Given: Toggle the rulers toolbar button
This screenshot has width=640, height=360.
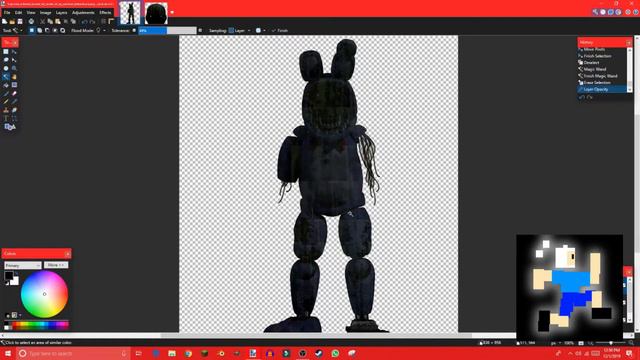Looking at the screenshot, I should pos(111,22).
